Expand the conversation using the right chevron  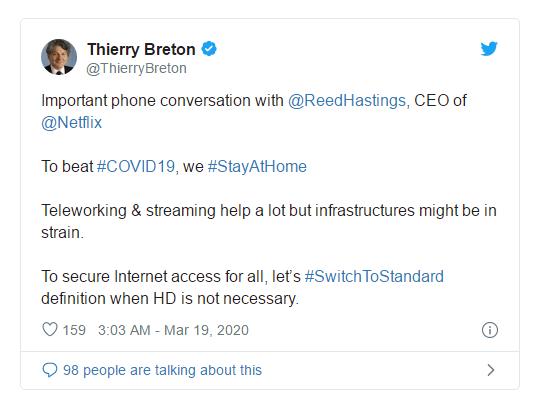490,370
